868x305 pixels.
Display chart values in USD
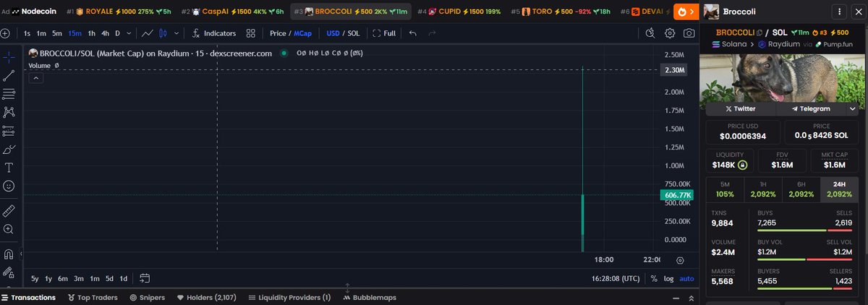pos(333,33)
